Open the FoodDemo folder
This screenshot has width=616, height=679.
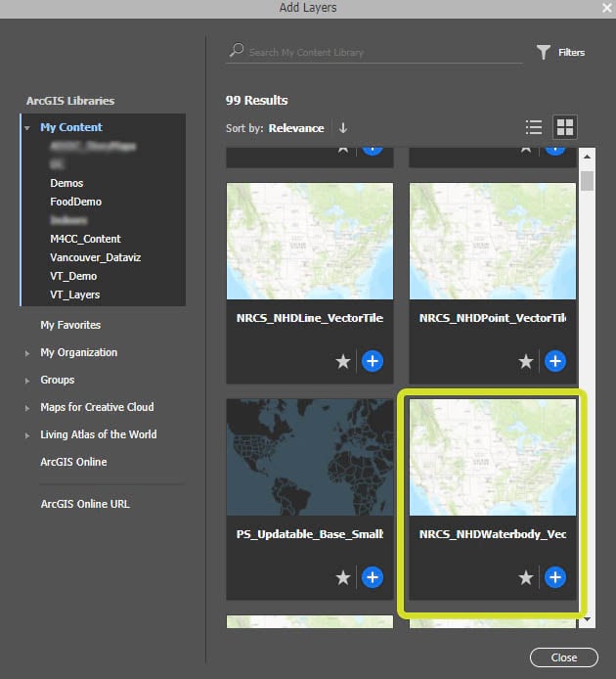(x=75, y=202)
